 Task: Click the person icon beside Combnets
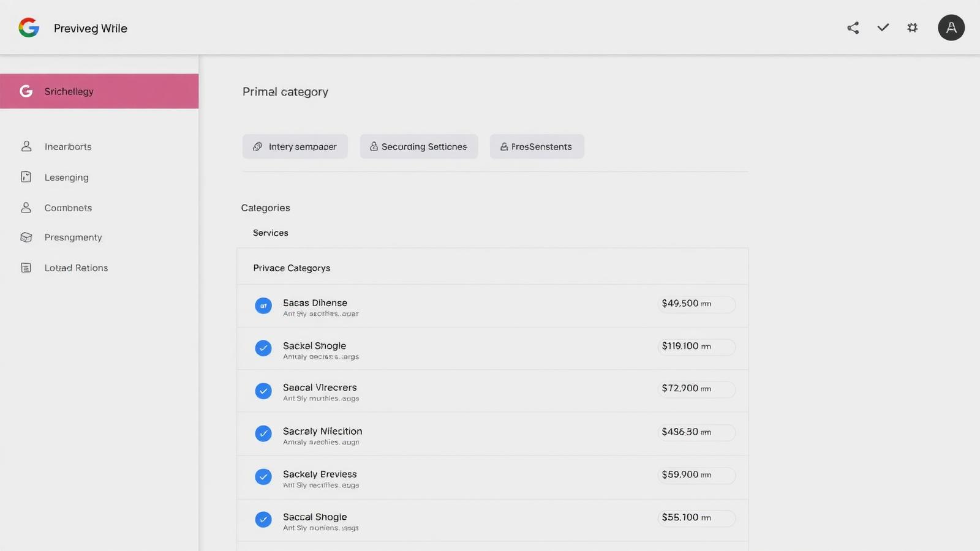coord(26,208)
